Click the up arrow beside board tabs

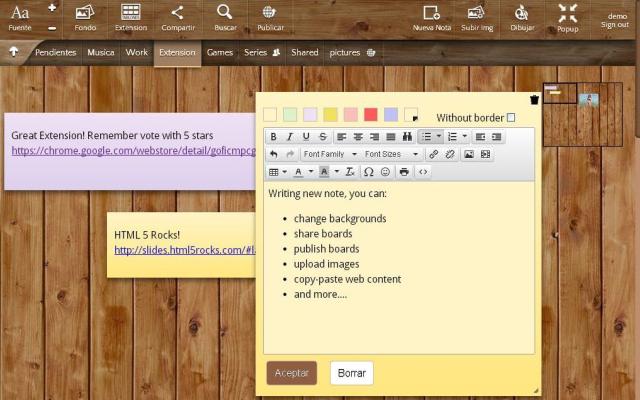pyautogui.click(x=13, y=51)
